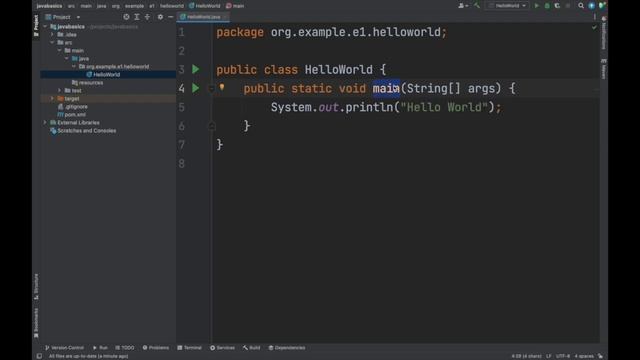Expand External Libraries node

coord(45,122)
